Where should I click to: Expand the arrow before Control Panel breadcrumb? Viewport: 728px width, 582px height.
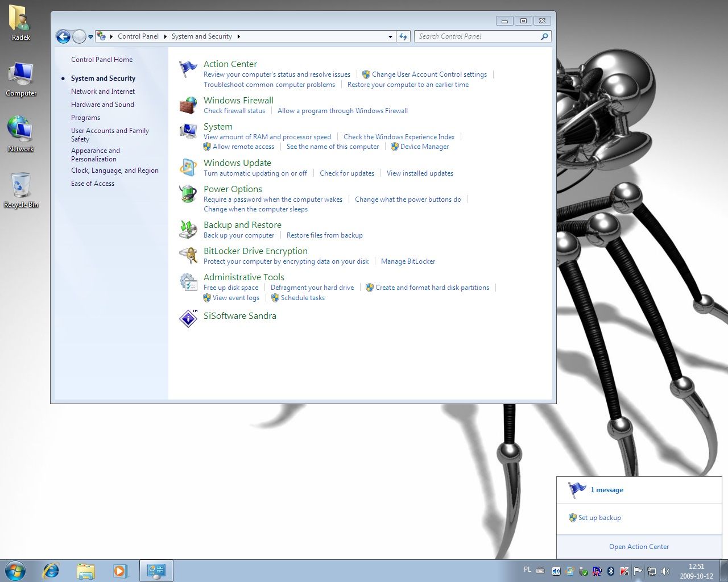[111, 36]
